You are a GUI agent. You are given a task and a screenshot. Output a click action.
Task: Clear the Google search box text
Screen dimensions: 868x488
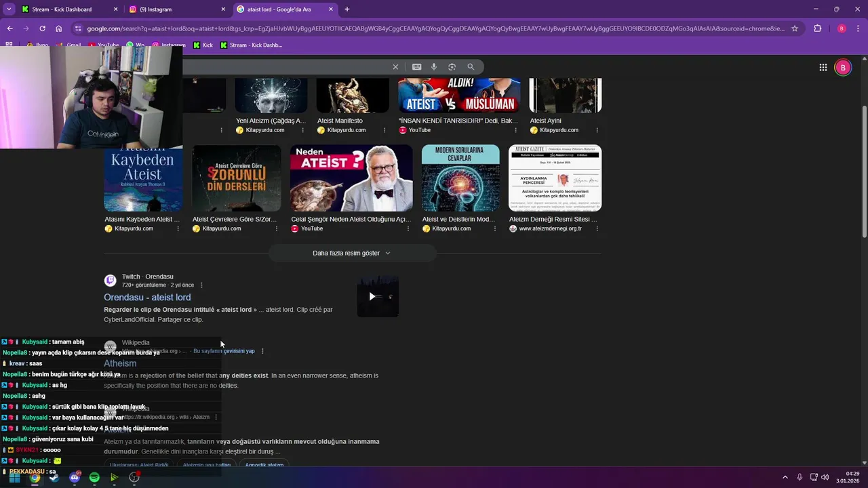coord(395,67)
